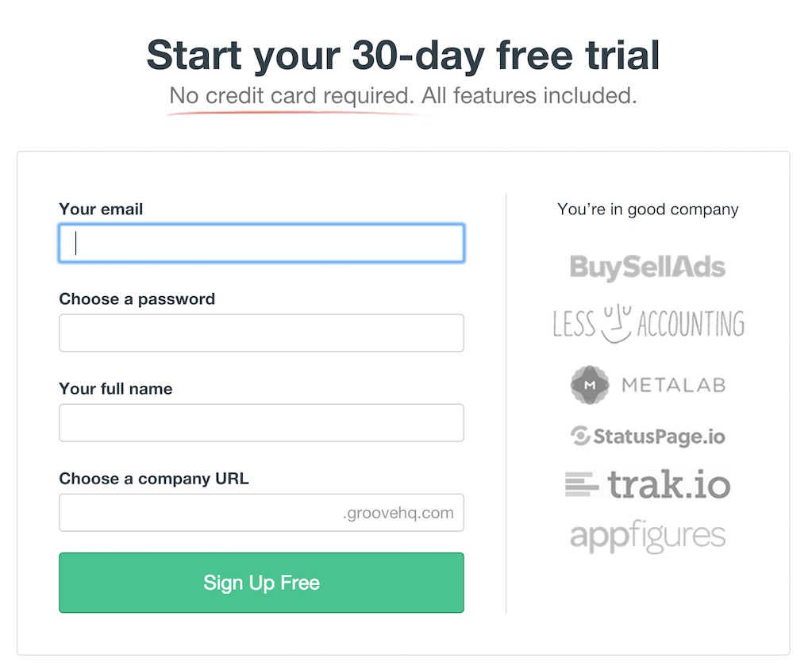Viewport: 812px width, 670px height.
Task: Click the 30-day free trial heading
Action: 403,56
